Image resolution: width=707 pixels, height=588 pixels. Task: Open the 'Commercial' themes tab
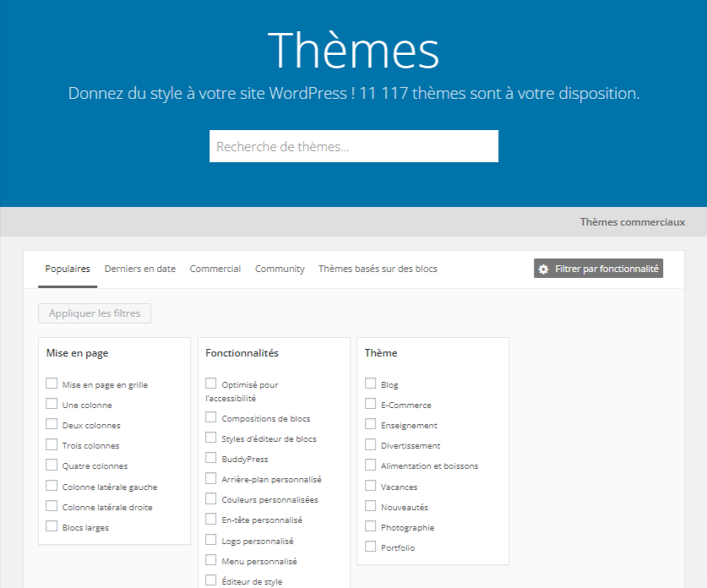[215, 268]
